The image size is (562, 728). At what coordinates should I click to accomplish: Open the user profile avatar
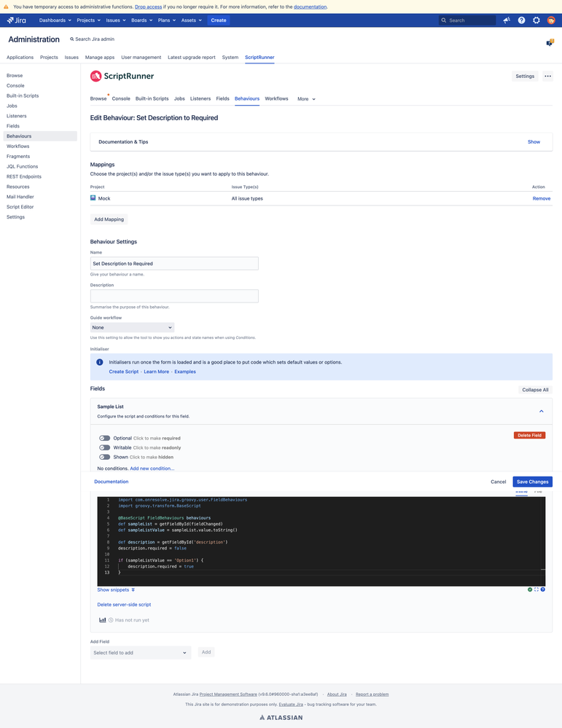pos(551,20)
